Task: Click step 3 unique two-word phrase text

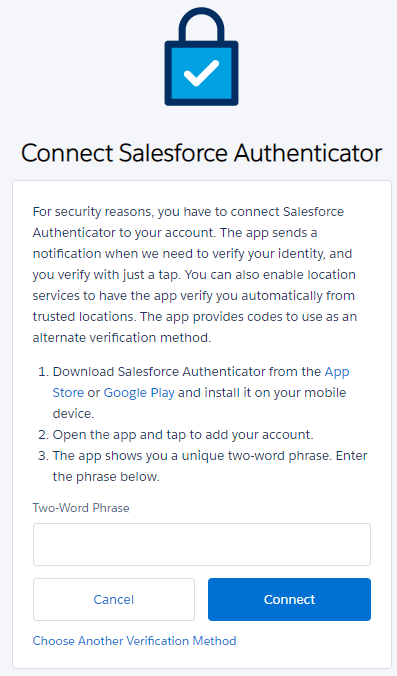Action: [210, 466]
